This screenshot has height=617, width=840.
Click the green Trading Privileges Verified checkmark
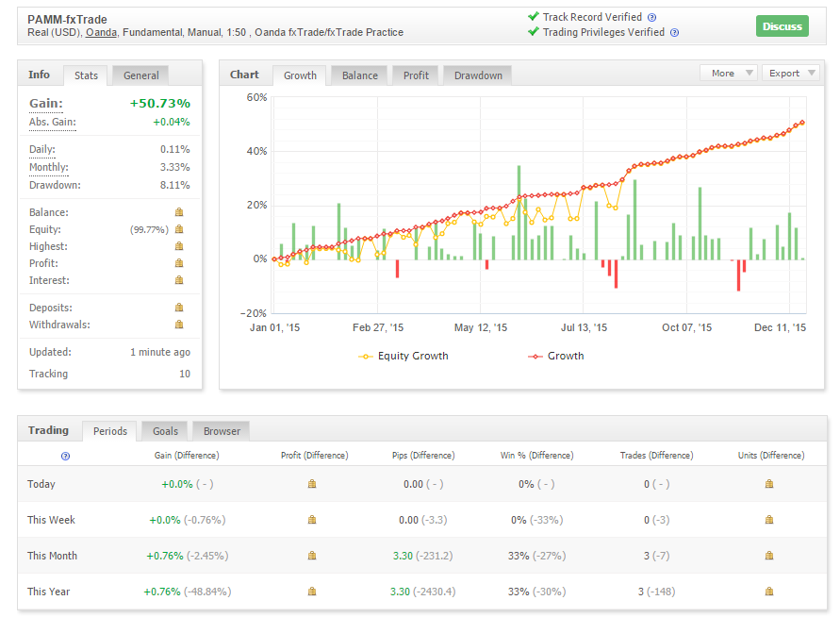click(x=533, y=31)
